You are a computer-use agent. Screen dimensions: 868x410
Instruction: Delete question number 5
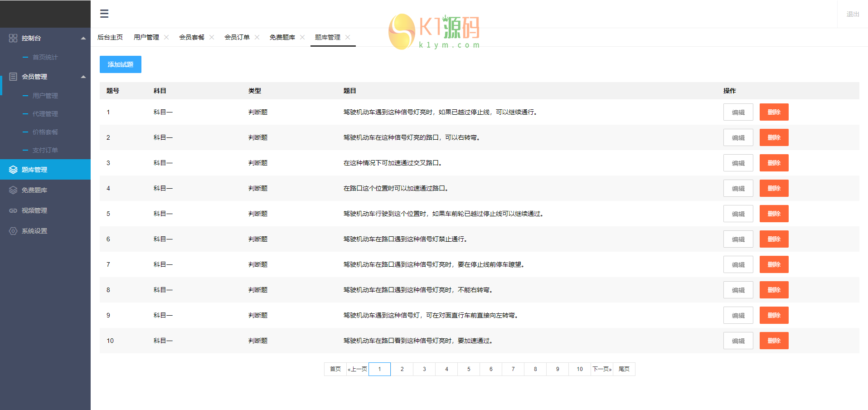point(774,214)
